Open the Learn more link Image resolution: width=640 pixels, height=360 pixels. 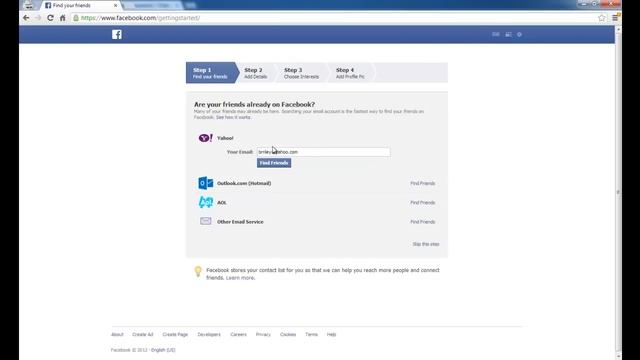[240, 278]
